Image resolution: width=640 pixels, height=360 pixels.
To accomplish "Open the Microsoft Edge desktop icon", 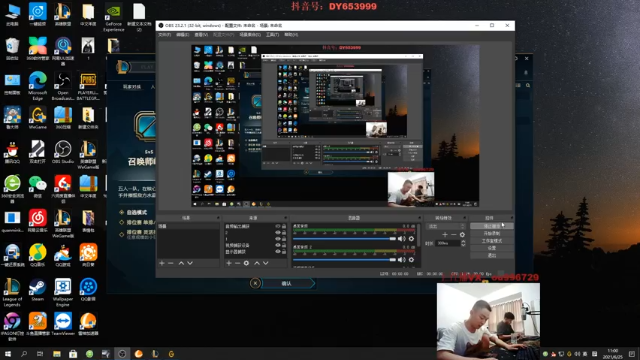I will 37,86.
